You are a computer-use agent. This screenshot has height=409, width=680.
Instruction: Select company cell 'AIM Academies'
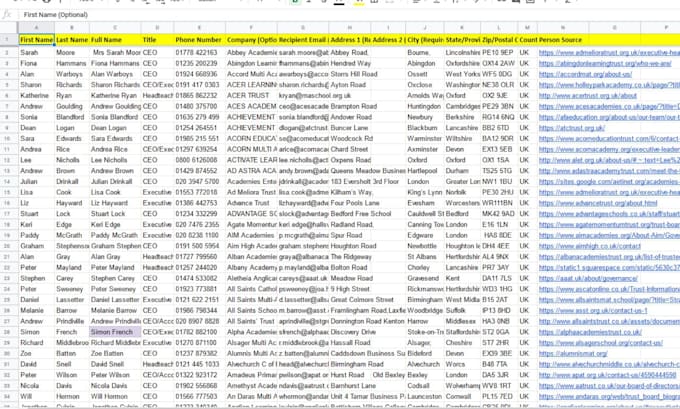[251, 236]
